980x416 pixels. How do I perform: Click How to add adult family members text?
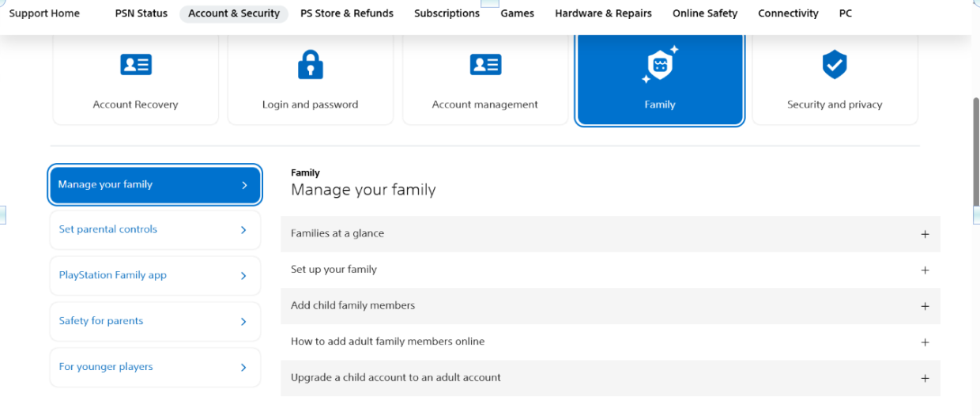click(387, 342)
